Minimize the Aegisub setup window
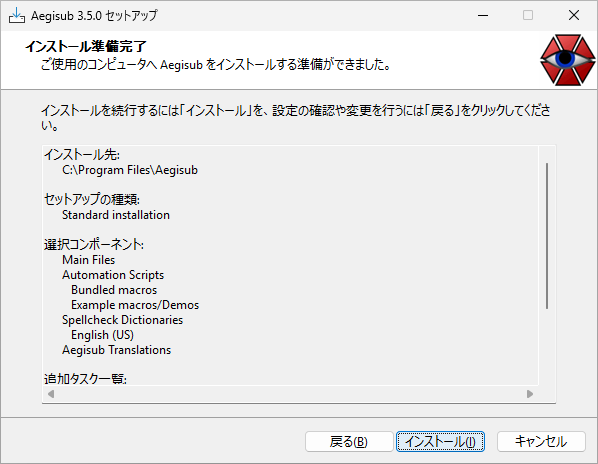This screenshot has width=598, height=464. coord(483,16)
